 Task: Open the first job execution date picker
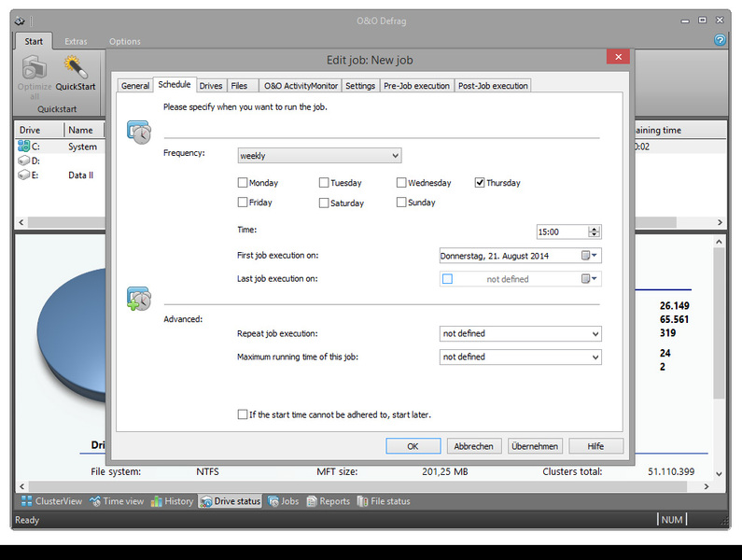pos(589,256)
